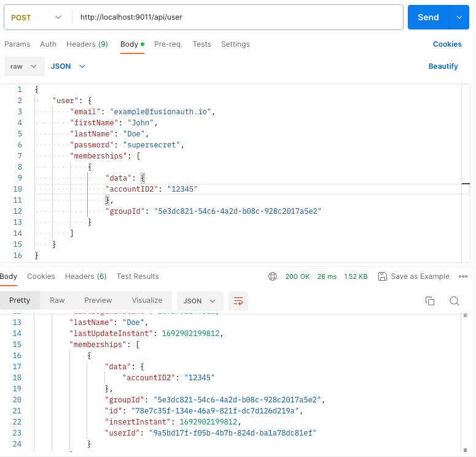Select the Preview response view
Screen dimensions: 476x457
(x=98, y=300)
